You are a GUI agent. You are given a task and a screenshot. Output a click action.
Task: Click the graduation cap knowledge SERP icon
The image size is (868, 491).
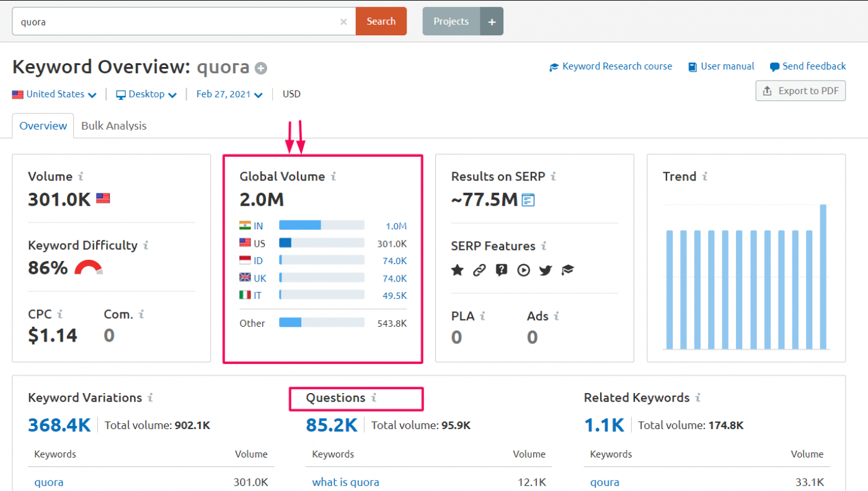tap(568, 270)
